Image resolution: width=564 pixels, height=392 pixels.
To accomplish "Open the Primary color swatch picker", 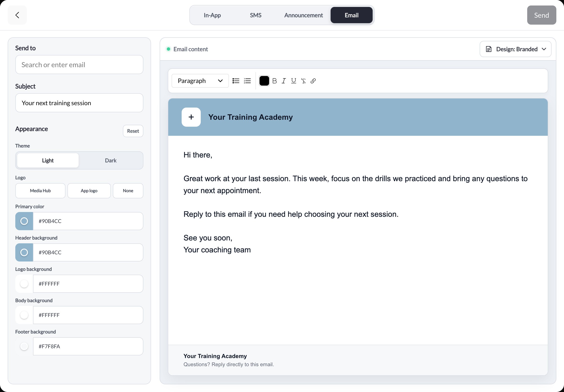I will (x=24, y=221).
